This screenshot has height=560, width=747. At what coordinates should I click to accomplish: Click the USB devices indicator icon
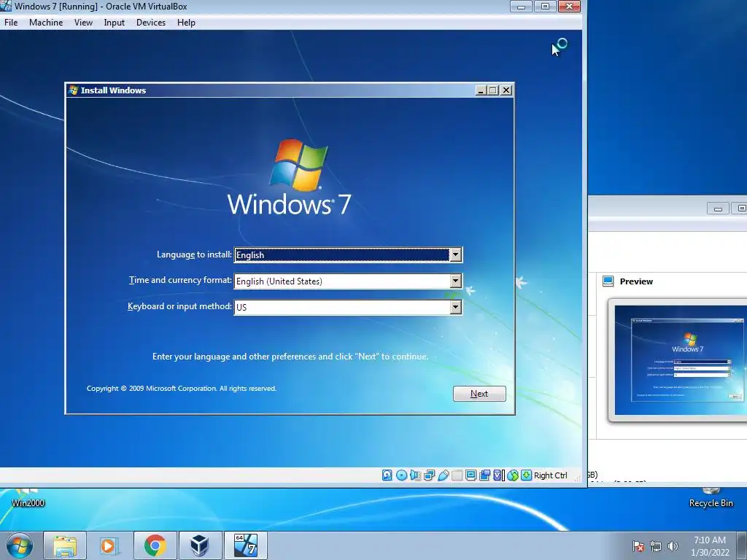[443, 475]
